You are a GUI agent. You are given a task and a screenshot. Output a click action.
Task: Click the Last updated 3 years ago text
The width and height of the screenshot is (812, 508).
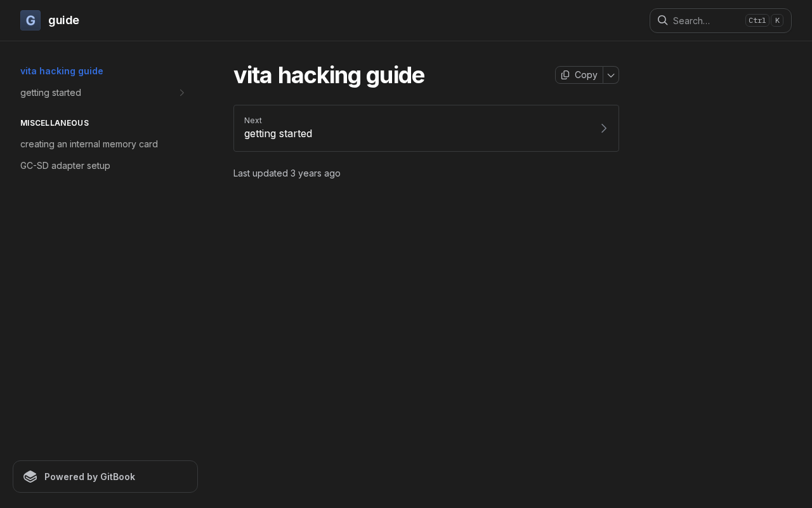(287, 173)
